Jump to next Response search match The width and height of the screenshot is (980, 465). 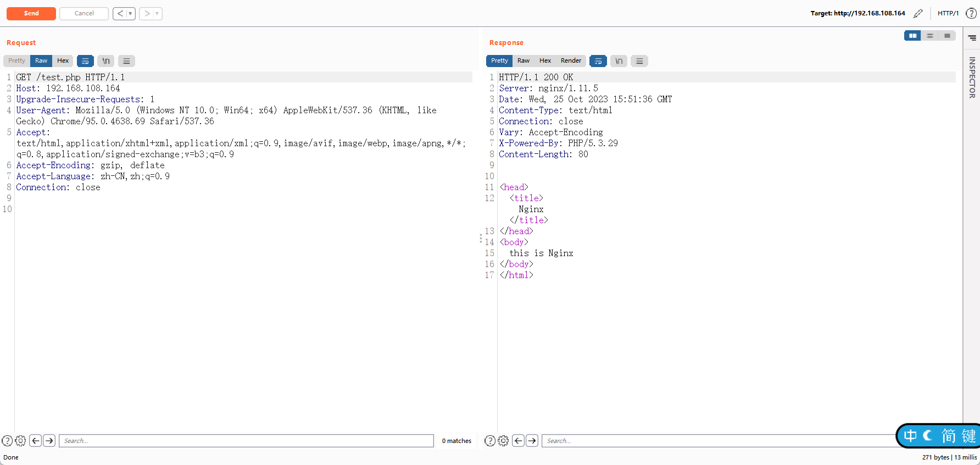click(x=532, y=441)
